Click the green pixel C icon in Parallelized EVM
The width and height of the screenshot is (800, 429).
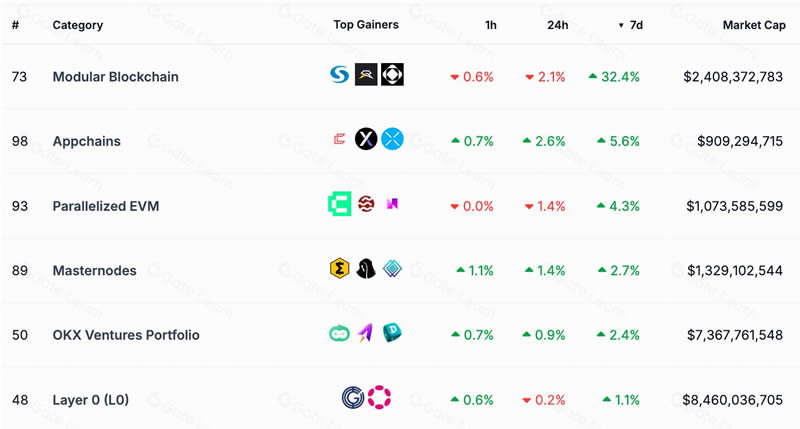(340, 204)
